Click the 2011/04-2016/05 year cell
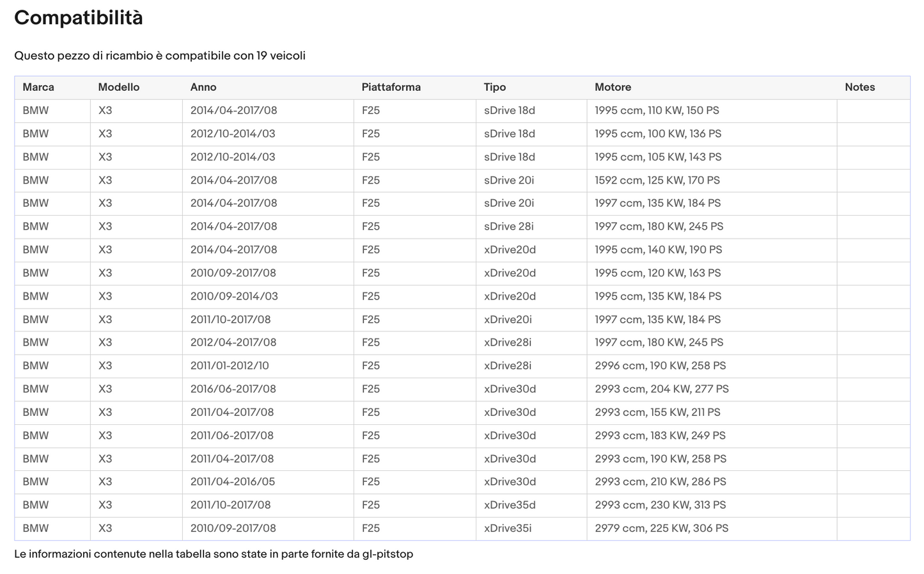 click(x=233, y=482)
